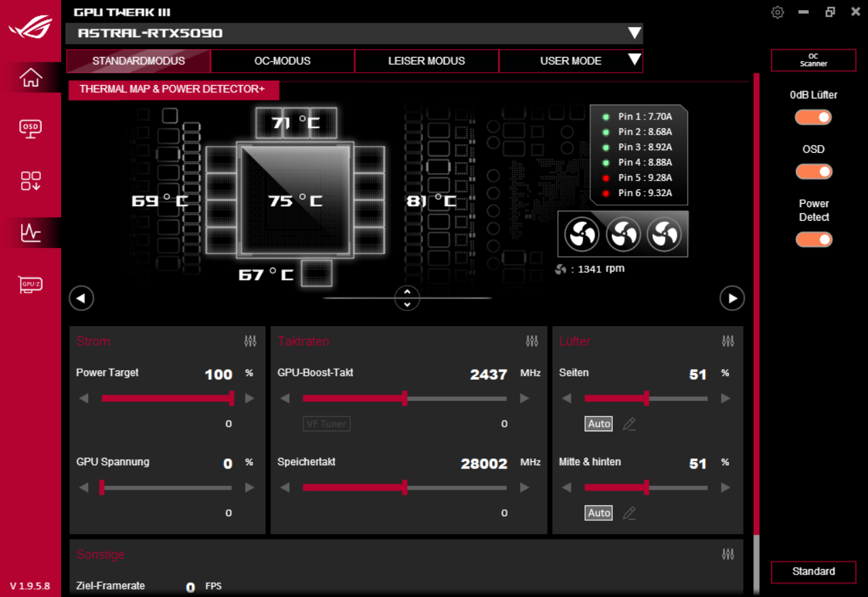Switch to LEISER MODUS tab

426,60
